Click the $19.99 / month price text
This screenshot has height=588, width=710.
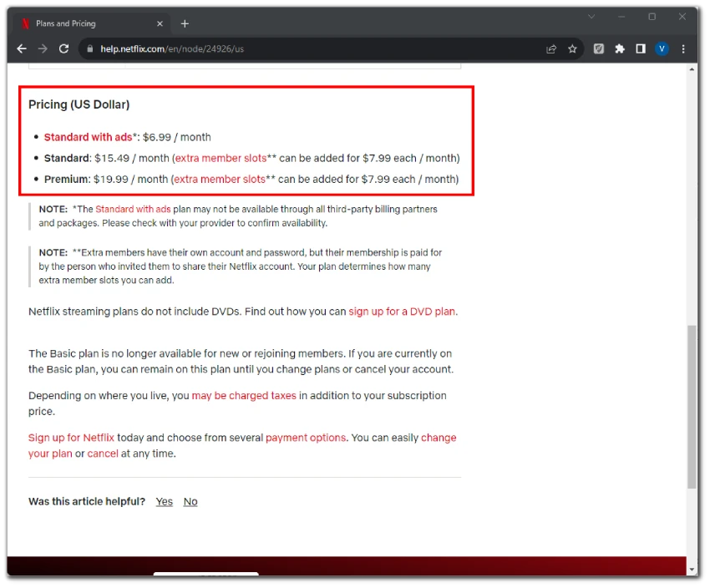click(131, 180)
